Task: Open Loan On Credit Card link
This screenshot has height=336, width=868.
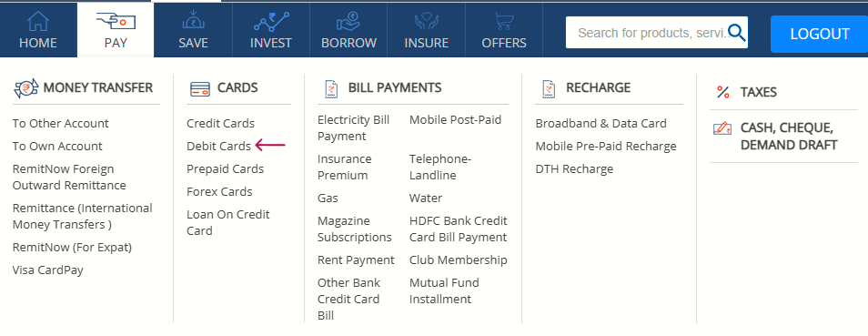Action: (228, 222)
